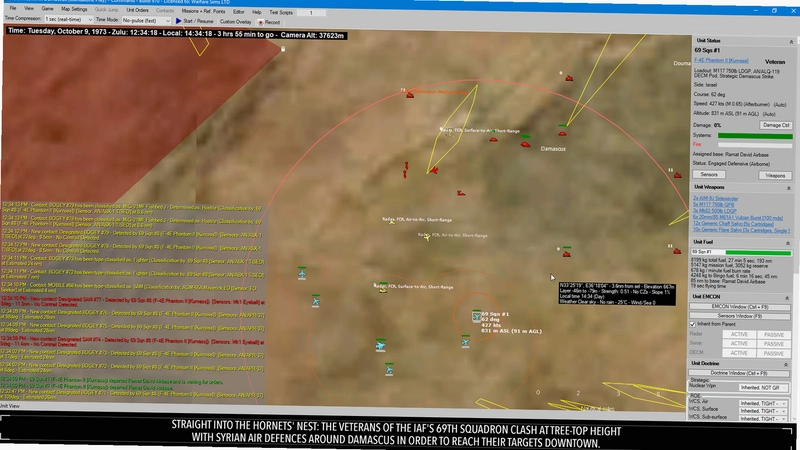
Task: Click the 5x M117 750lb GPB weapon link
Action: [x=715, y=205]
